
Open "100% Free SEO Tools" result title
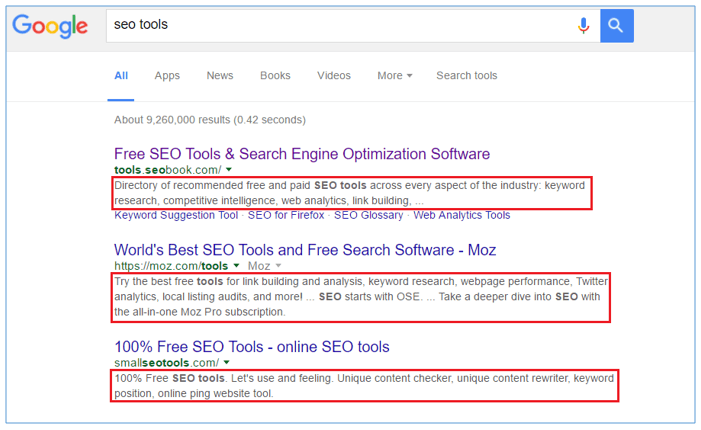(251, 347)
